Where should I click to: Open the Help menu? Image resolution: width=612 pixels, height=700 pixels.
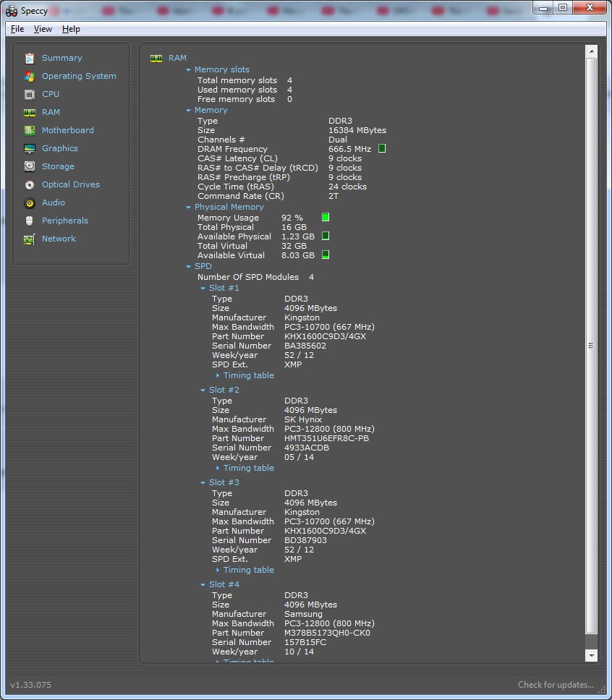pyautogui.click(x=71, y=29)
